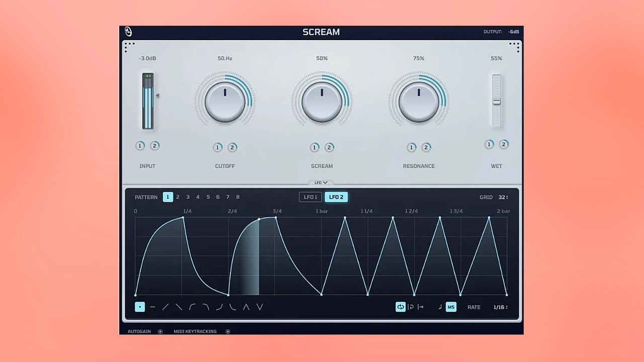This screenshot has height=362, width=644.
Task: Open the top-right corner dots menu
Action: pos(514,47)
